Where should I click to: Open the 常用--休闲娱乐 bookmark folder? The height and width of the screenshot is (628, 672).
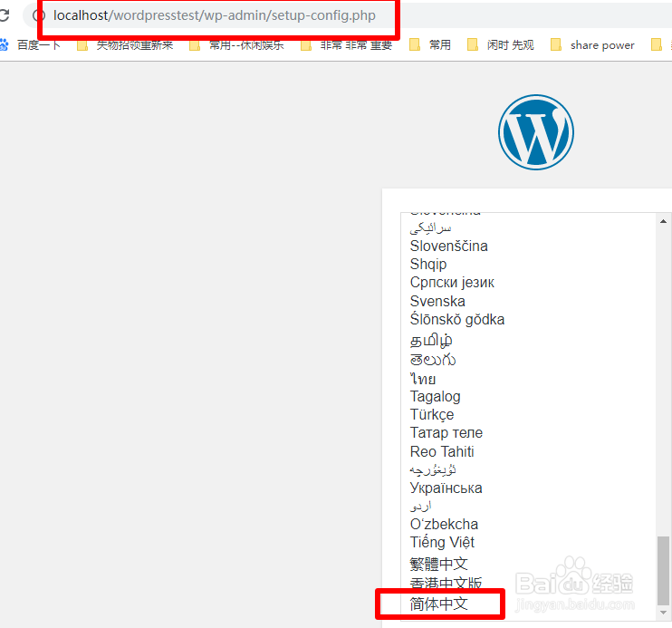236,44
